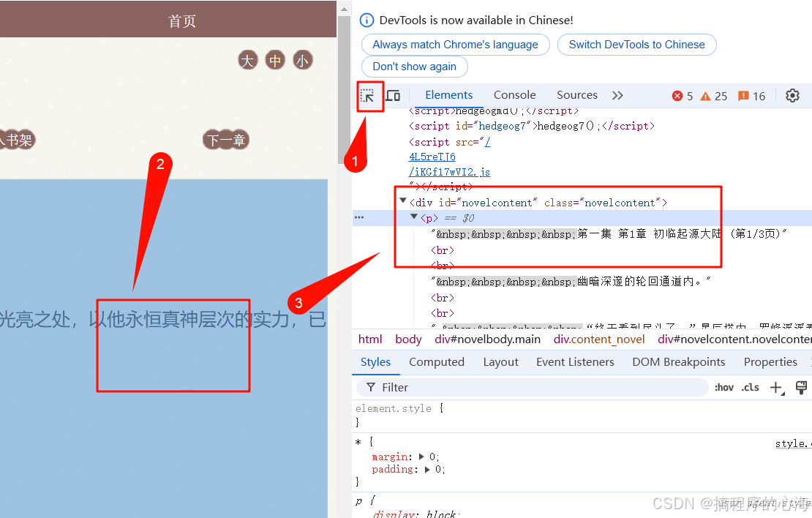Select the text node 第一集 第1章 初临起源大陆
The image size is (812, 518).
[x=609, y=233]
